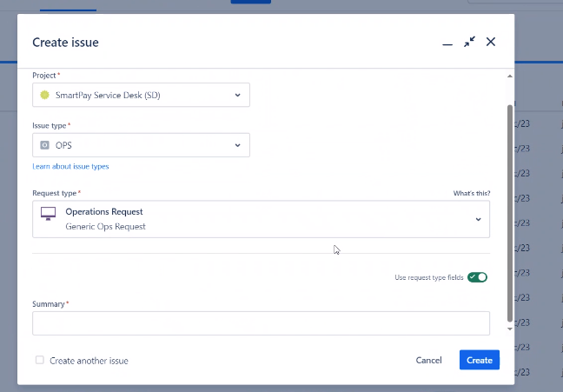Collapse the dialog with the shrink arrows icon

(x=469, y=42)
